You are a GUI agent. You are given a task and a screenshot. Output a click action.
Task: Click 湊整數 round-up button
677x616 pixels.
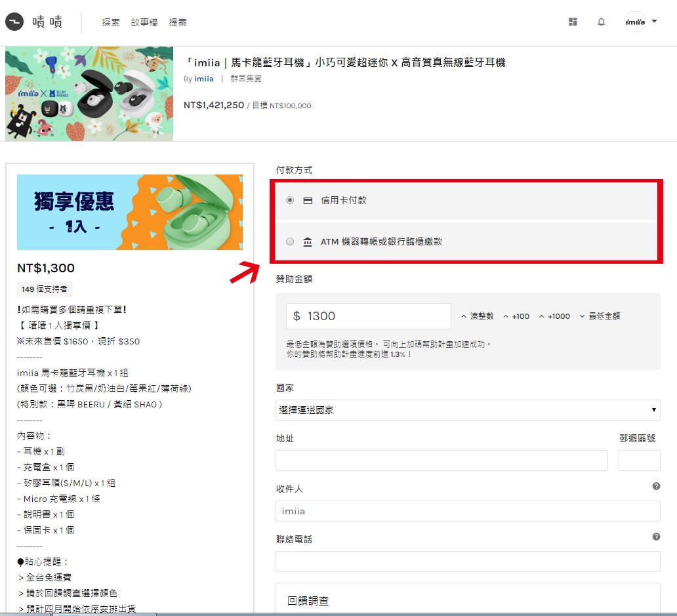click(x=477, y=316)
